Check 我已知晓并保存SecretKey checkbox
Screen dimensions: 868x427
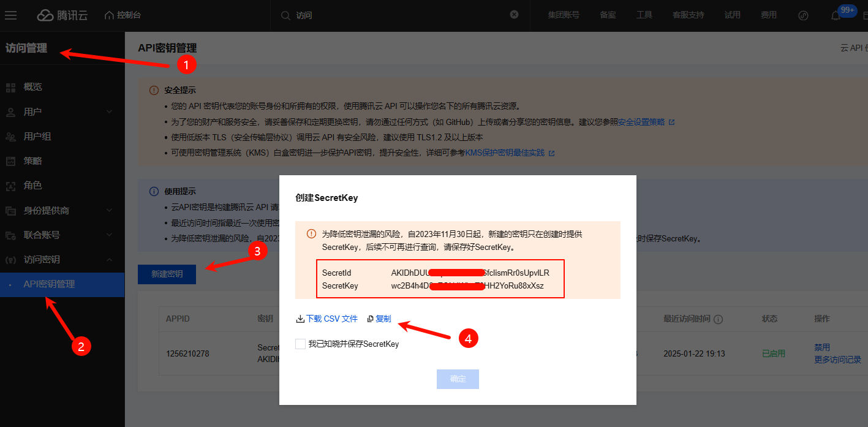click(300, 344)
